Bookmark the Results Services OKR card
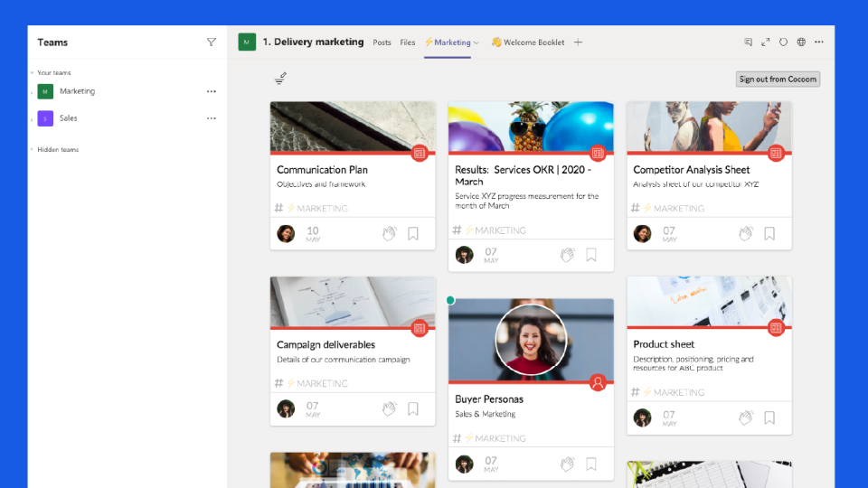This screenshot has width=868, height=488. pos(591,255)
